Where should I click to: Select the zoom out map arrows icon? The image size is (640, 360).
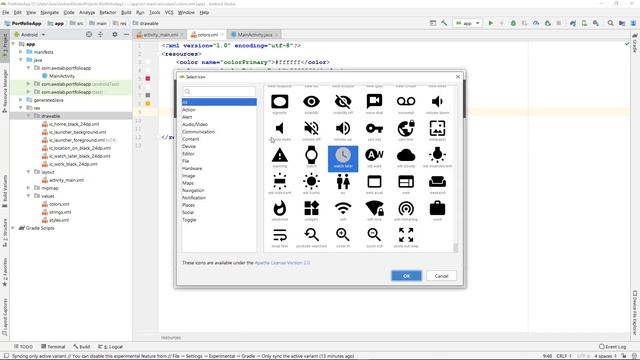point(406,235)
